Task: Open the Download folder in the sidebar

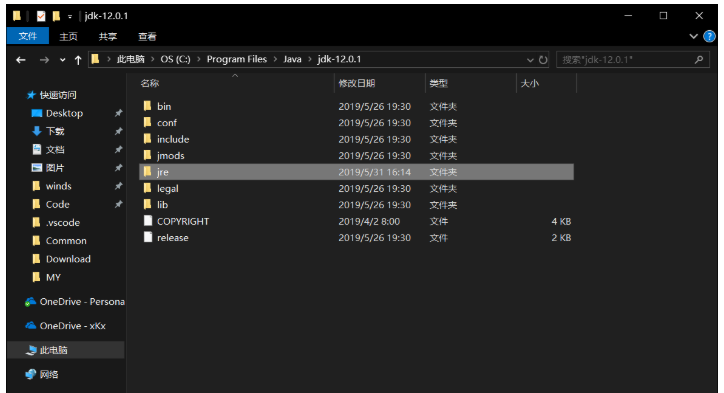Action: tap(68, 259)
